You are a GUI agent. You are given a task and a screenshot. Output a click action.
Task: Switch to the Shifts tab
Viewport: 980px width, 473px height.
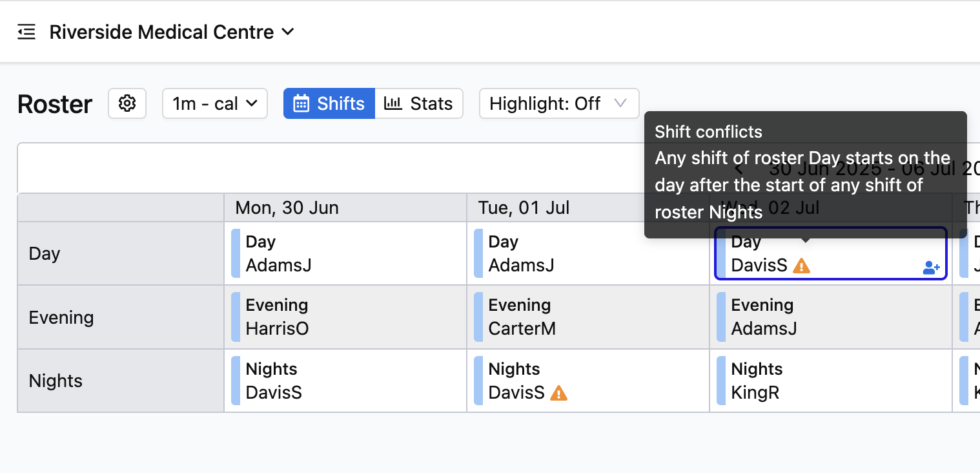click(329, 103)
